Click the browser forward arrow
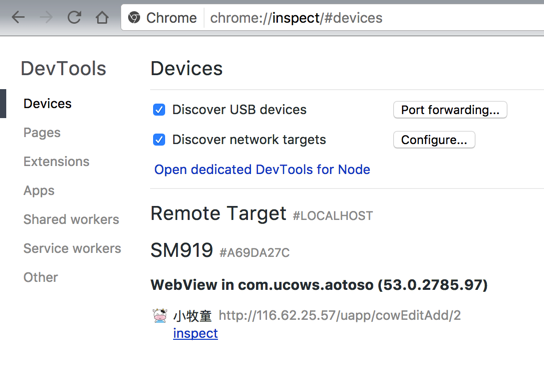The image size is (544, 374). 46,17
